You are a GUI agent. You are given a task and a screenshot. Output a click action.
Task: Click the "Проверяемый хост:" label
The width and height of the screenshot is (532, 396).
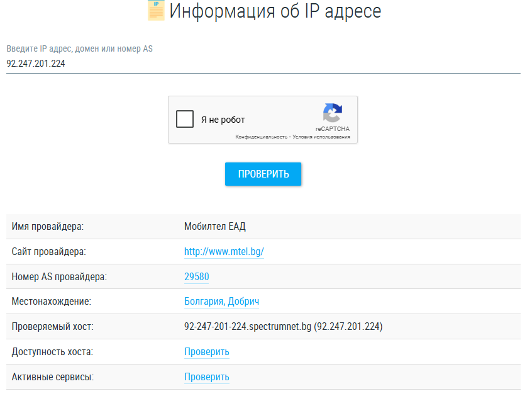pyautogui.click(x=53, y=327)
